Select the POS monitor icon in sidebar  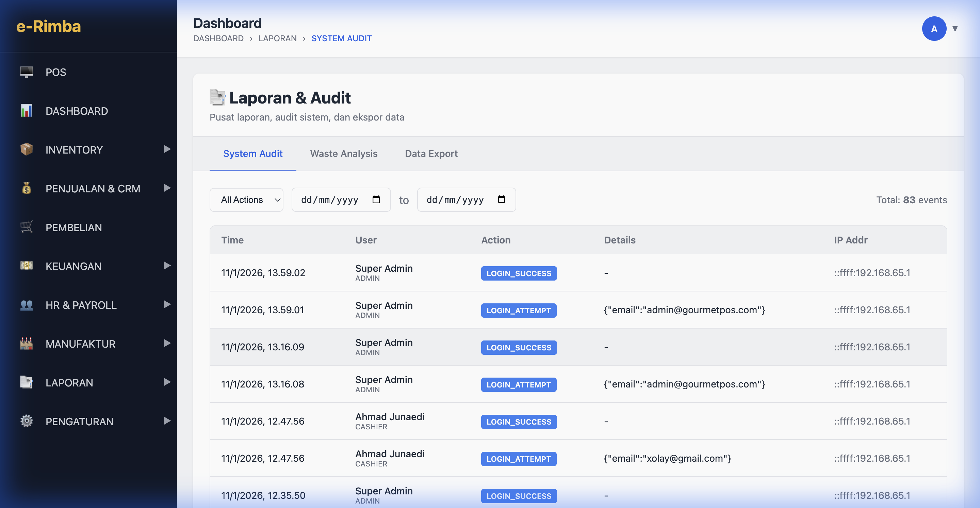click(x=26, y=72)
